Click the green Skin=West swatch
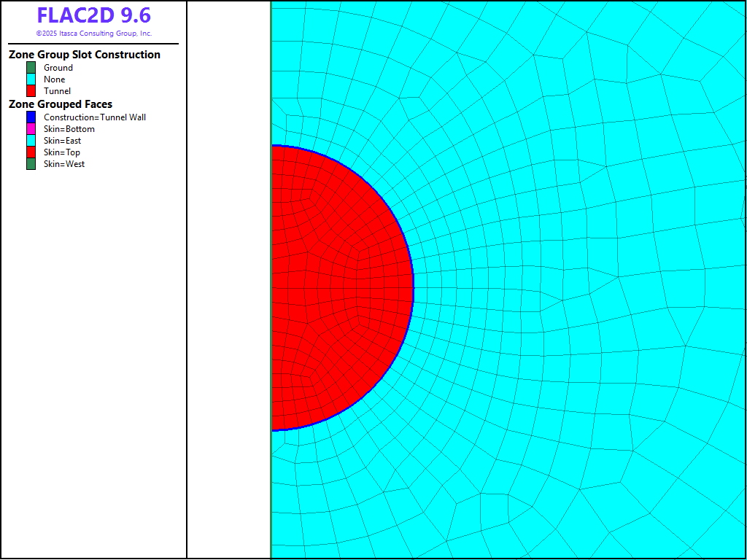Image resolution: width=747 pixels, height=560 pixels. (x=31, y=164)
